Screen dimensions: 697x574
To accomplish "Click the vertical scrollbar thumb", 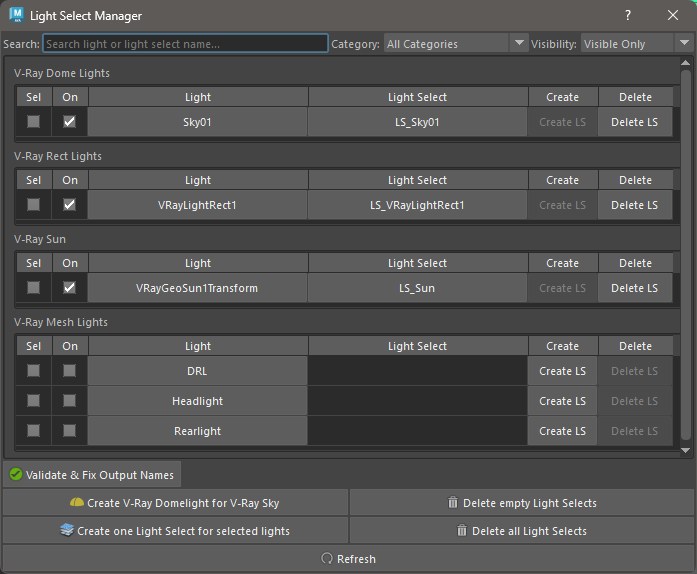I will [686, 255].
